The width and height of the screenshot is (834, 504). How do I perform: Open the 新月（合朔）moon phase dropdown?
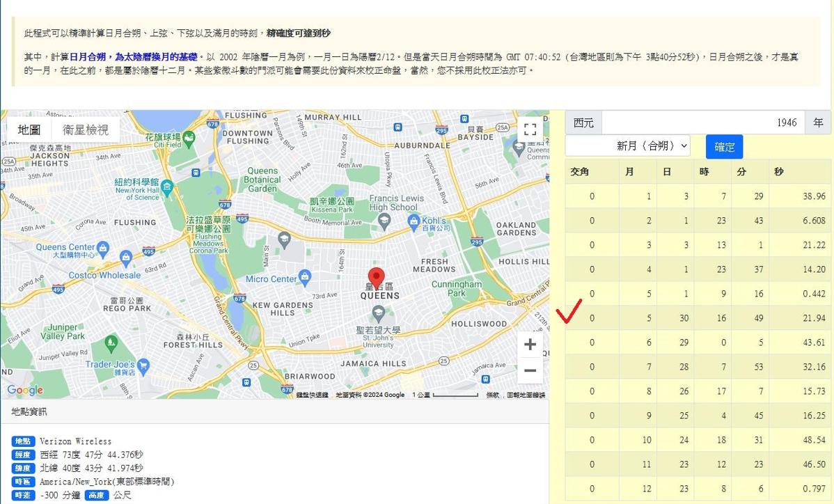point(627,145)
